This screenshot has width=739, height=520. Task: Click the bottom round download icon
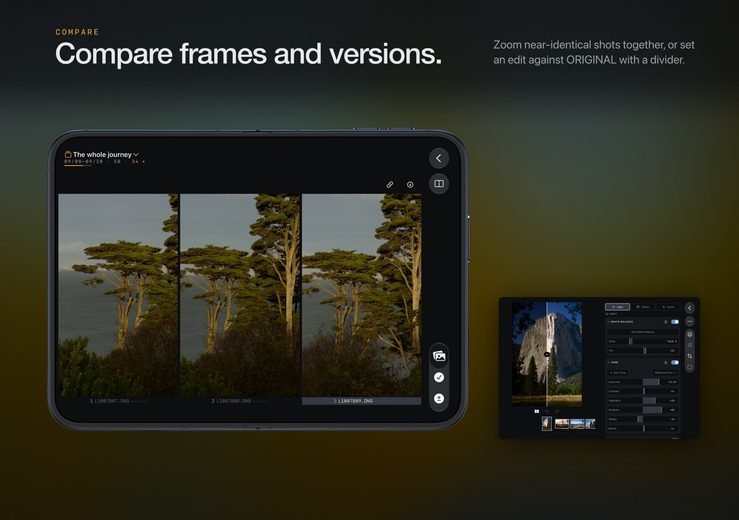pos(439,398)
